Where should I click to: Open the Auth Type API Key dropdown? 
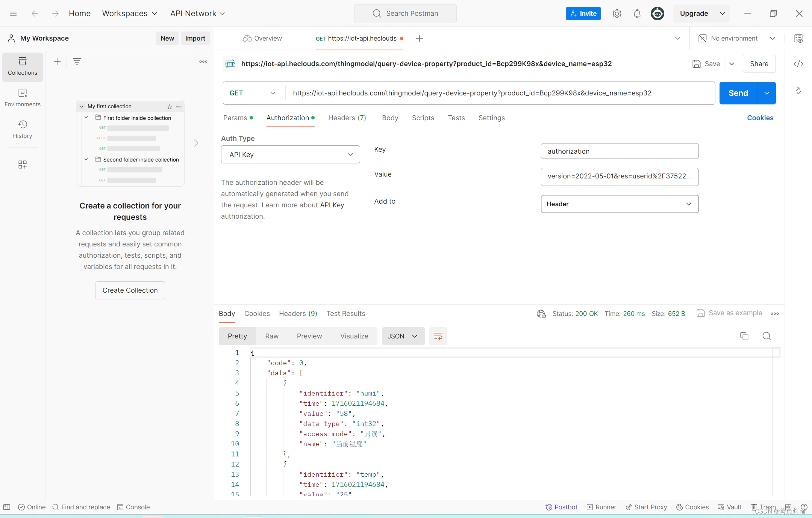[x=291, y=154]
